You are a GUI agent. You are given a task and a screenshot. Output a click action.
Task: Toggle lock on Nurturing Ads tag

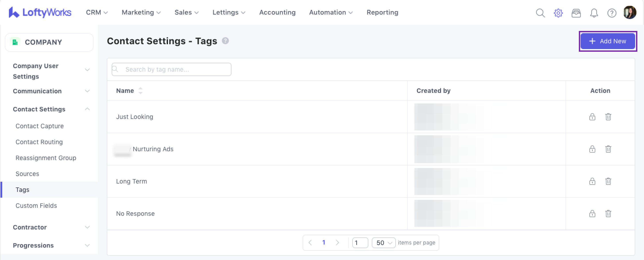point(592,149)
